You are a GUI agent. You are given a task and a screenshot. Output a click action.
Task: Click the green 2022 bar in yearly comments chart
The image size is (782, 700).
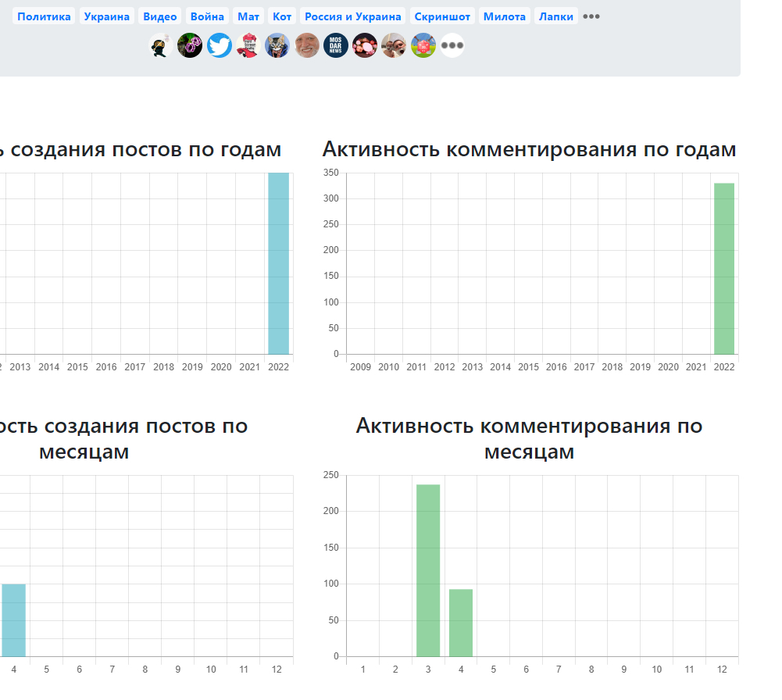tap(724, 269)
